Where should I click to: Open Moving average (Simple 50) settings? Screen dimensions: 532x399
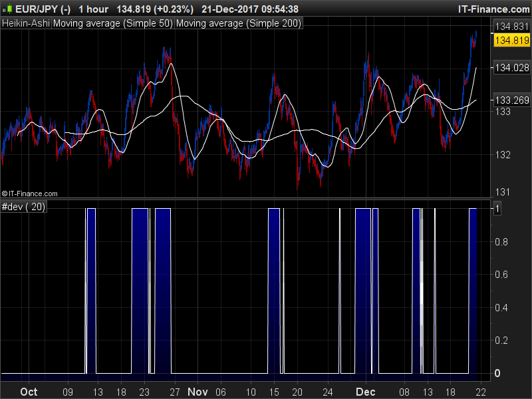tap(112, 23)
